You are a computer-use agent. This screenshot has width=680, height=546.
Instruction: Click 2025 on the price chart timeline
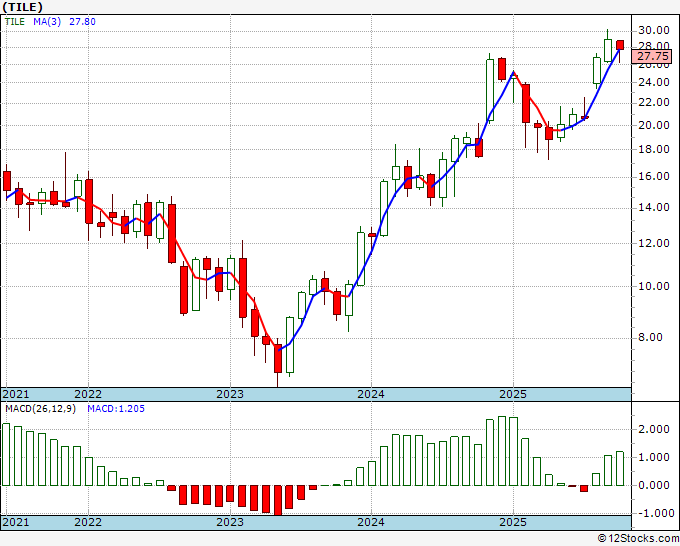513,394
